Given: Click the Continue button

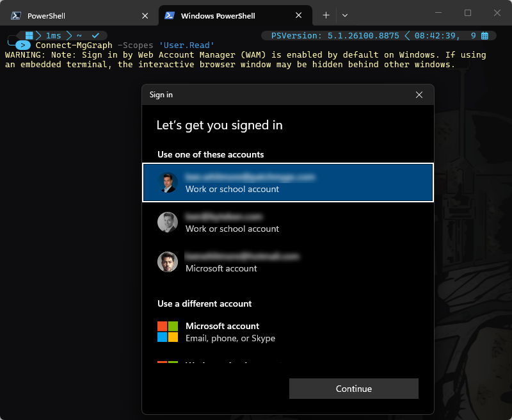Looking at the screenshot, I should pyautogui.click(x=354, y=389).
